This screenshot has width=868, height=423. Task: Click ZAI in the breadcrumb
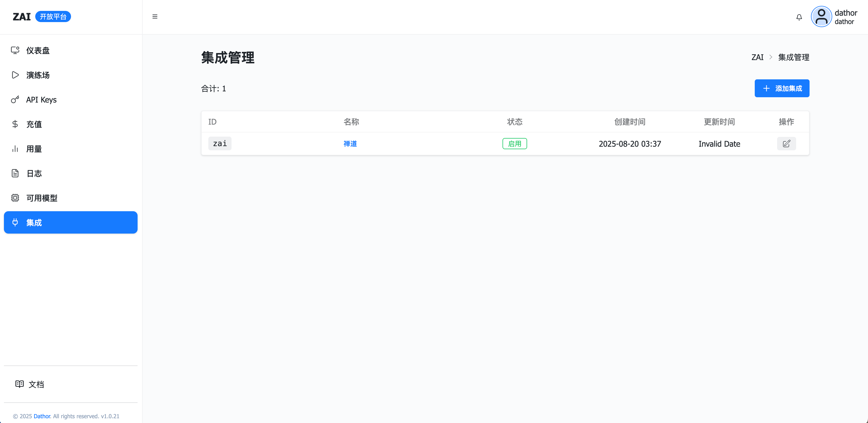757,57
